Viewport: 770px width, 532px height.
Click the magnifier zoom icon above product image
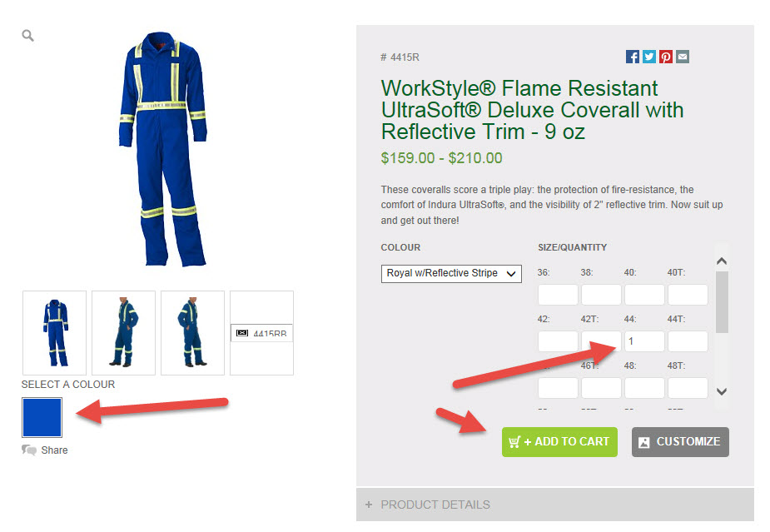(28, 35)
